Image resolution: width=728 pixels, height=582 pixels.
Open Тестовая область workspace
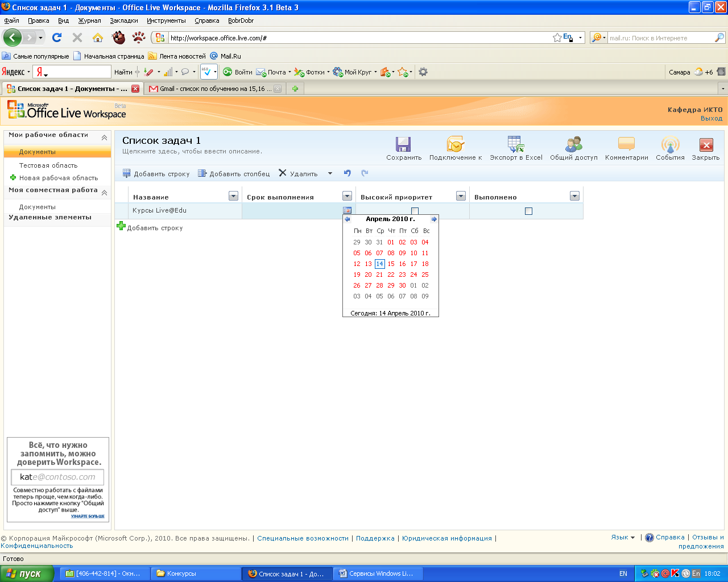click(x=48, y=165)
